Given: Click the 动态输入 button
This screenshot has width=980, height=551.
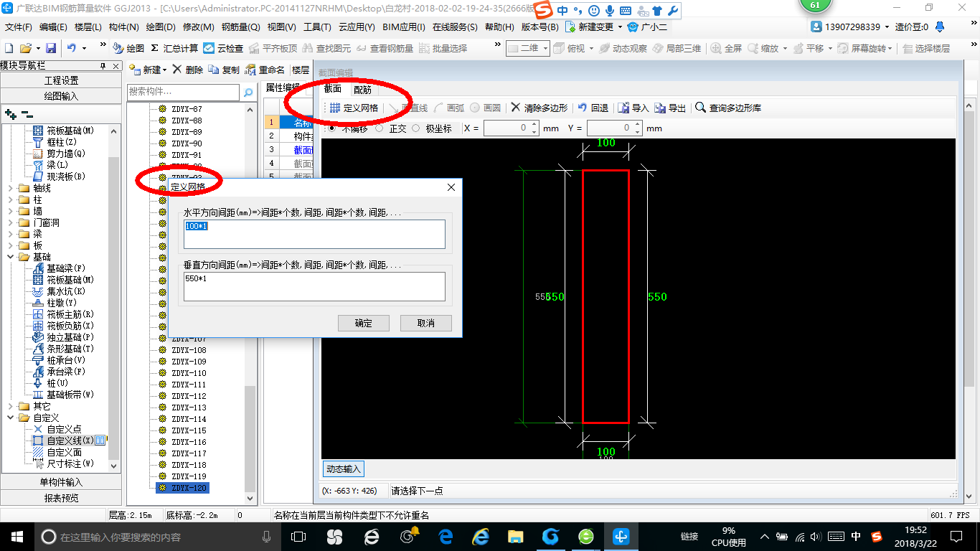Looking at the screenshot, I should tap(344, 468).
